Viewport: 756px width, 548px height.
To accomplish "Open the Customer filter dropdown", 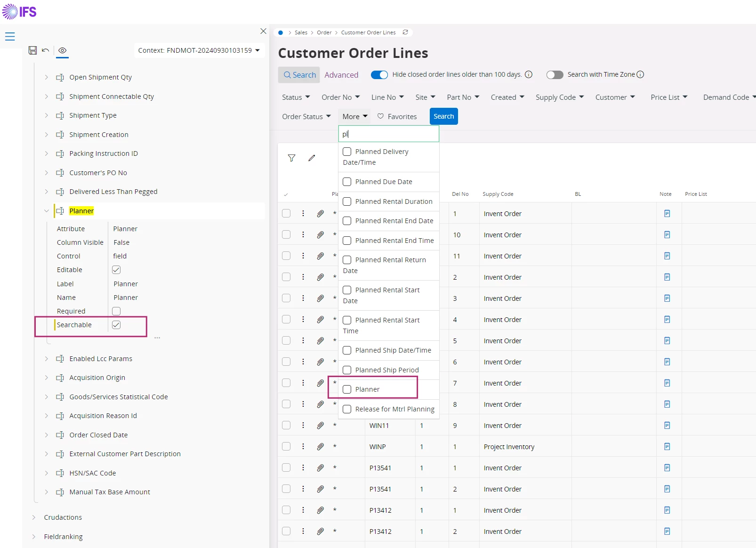I will tap(615, 97).
